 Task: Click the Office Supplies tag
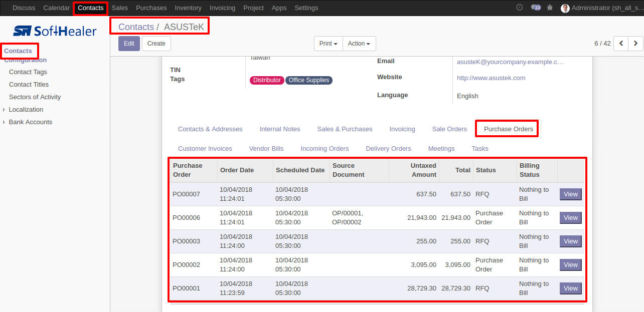click(309, 80)
